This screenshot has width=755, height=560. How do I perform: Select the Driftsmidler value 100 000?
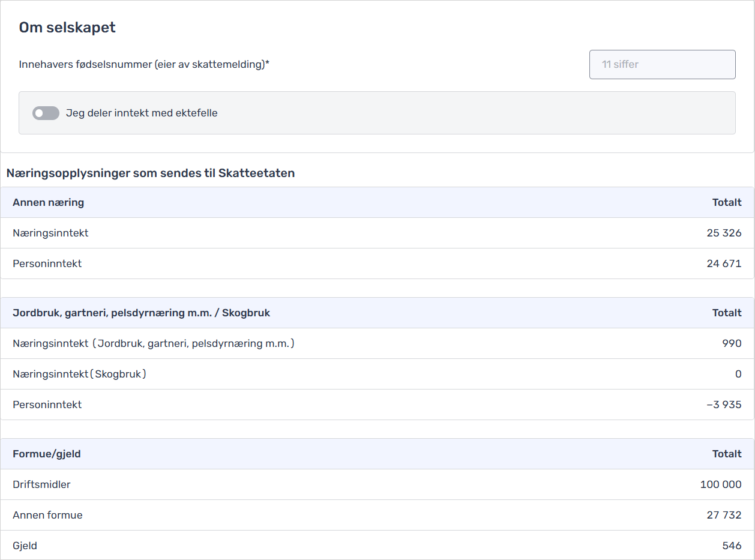point(720,484)
